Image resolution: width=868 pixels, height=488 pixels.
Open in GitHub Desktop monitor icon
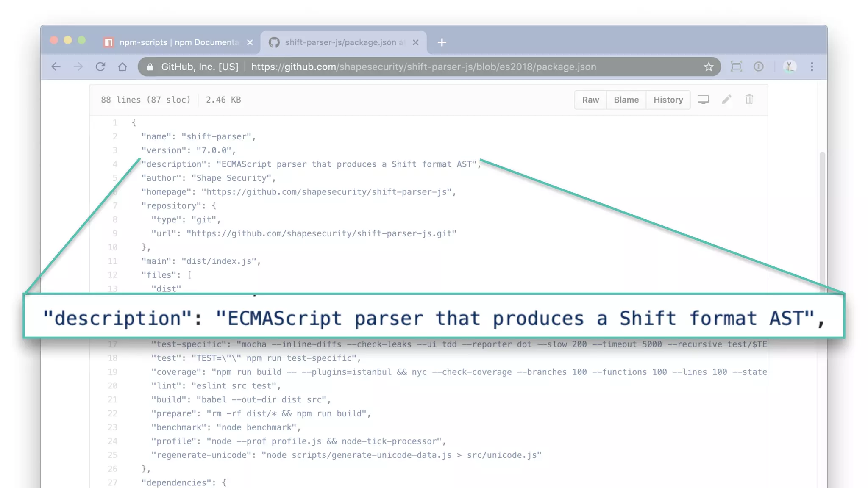click(703, 100)
